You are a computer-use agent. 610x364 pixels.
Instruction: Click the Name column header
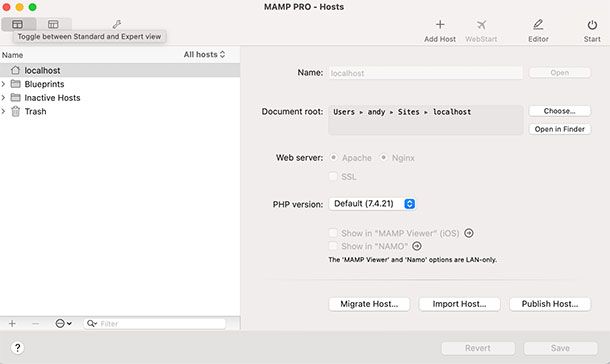coord(12,55)
